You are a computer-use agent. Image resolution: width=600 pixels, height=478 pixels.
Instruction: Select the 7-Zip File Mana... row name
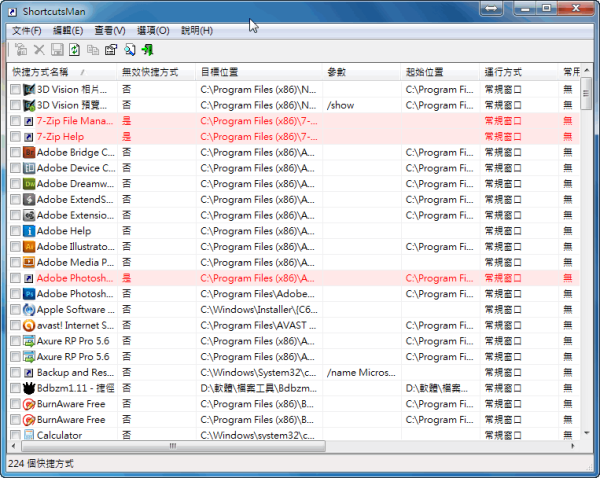click(x=75, y=121)
